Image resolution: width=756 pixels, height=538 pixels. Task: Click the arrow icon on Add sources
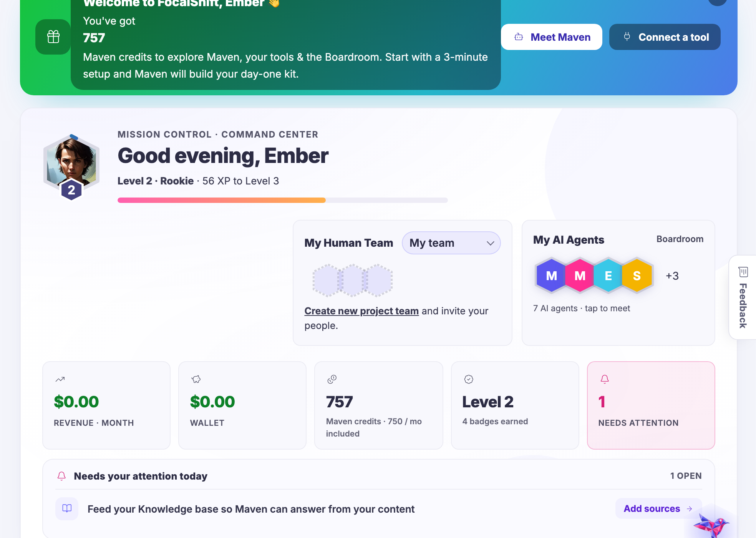pos(690,509)
